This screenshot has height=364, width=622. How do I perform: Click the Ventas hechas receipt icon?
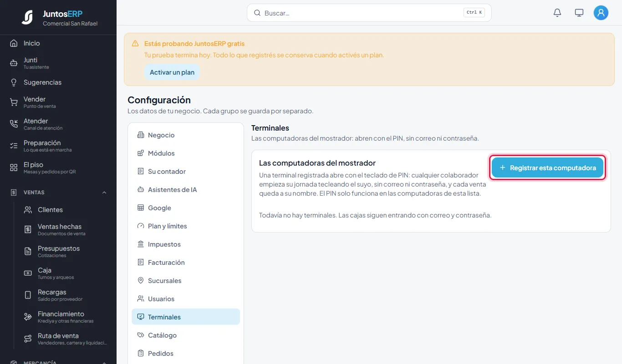28,230
